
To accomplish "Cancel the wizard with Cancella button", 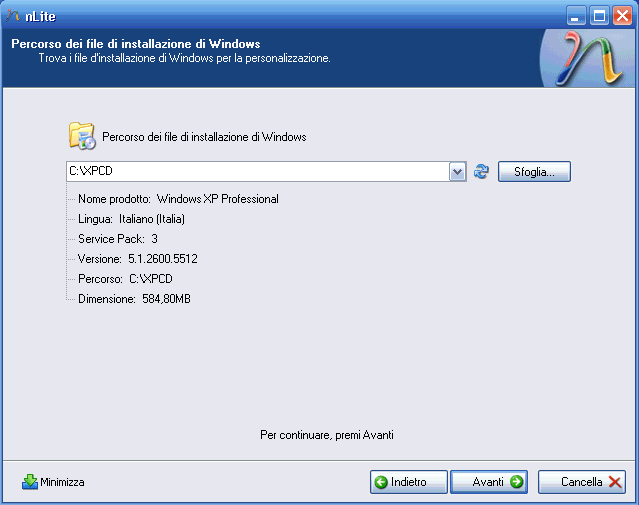I will (582, 482).
